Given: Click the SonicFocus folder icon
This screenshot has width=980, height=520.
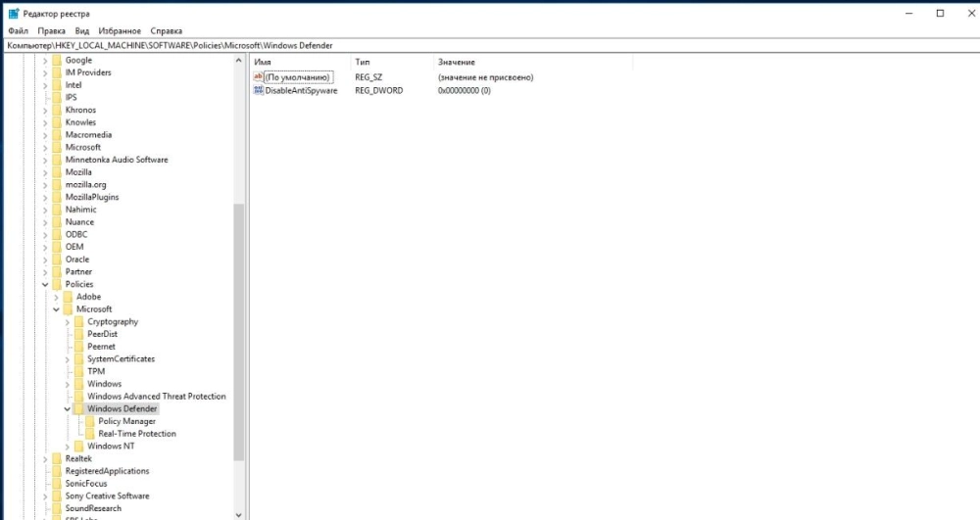Looking at the screenshot, I should (57, 484).
